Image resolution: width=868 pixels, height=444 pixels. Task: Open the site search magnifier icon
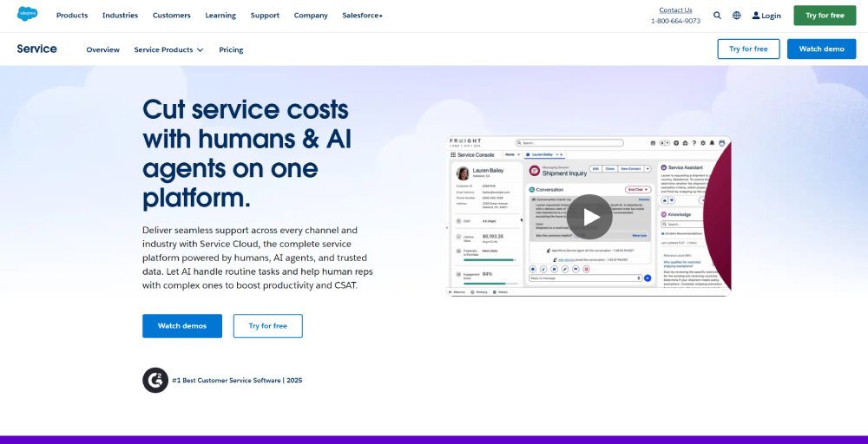(x=718, y=16)
